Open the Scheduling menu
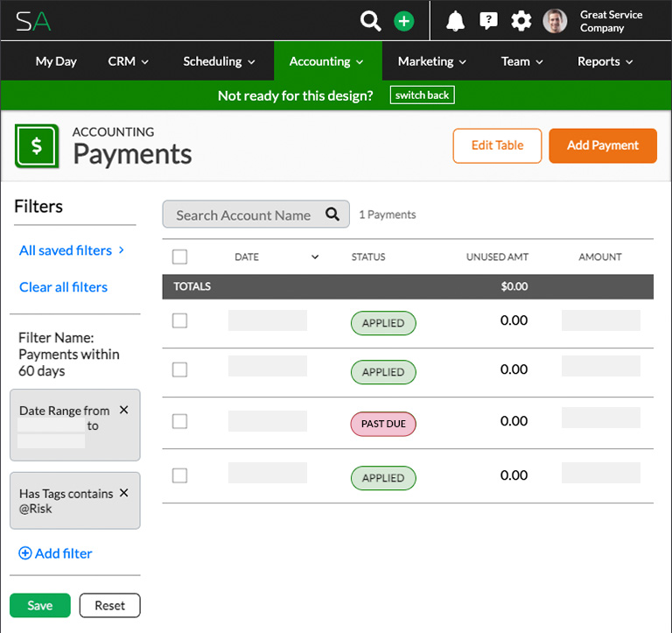 219,61
